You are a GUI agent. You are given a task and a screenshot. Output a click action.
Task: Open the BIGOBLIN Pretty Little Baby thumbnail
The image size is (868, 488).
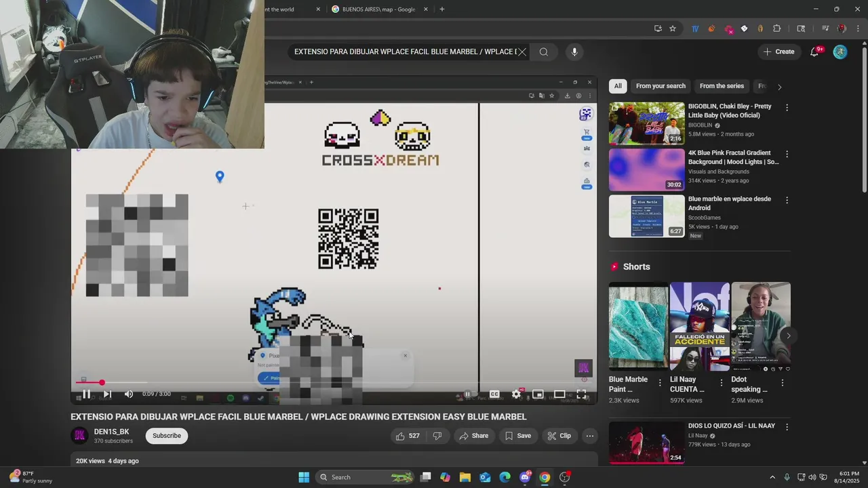[647, 123]
